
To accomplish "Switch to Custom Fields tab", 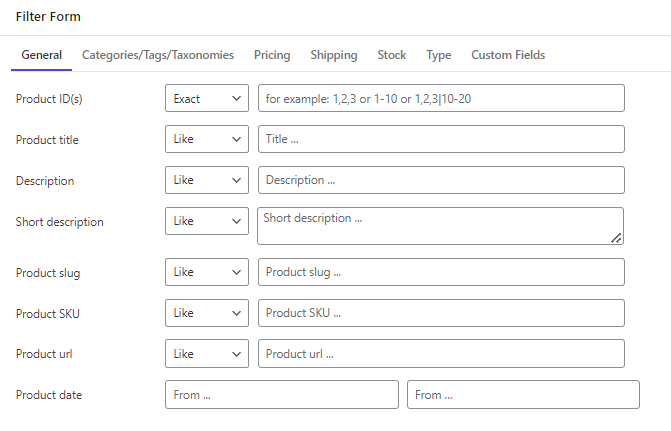I will (x=508, y=55).
